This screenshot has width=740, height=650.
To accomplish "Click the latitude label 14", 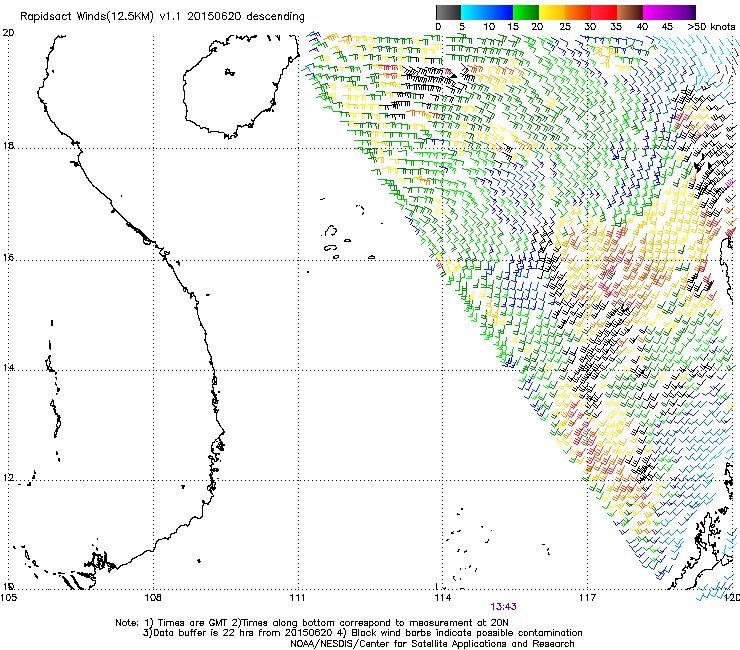I will click(x=8, y=367).
